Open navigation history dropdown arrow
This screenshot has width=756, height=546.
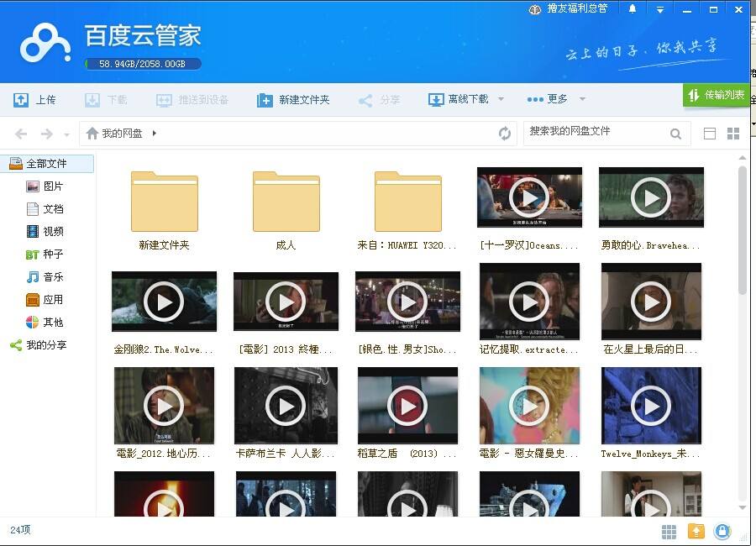(x=67, y=134)
